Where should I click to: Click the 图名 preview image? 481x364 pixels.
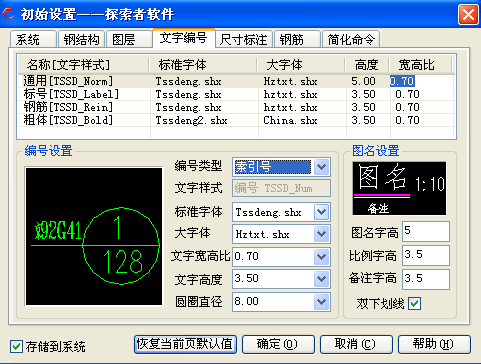[399, 188]
